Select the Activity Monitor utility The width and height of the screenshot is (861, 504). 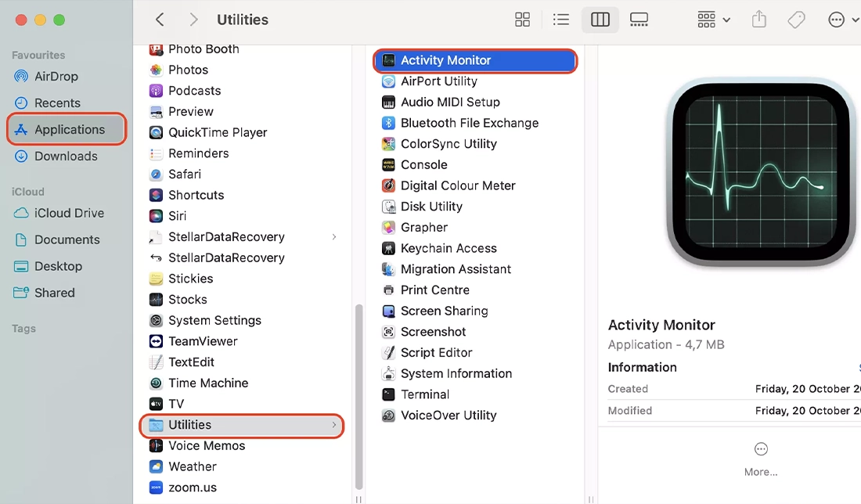[444, 59]
